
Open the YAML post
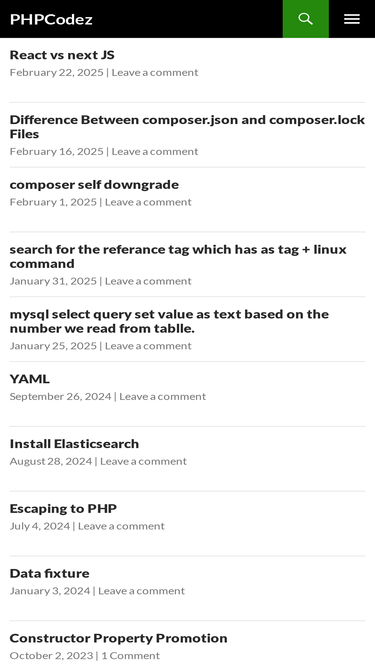pos(30,379)
